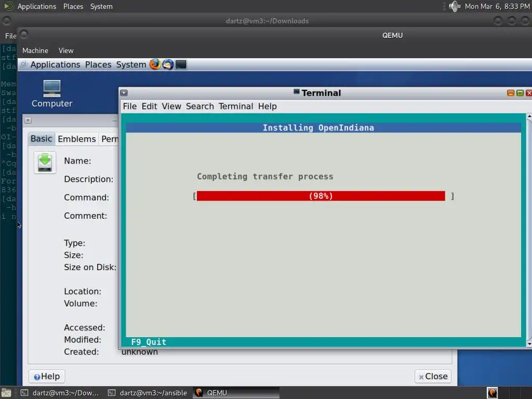Viewport: 532px width, 399px height.
Task: Click the show desktop icon in bottom taskbar
Action: [6, 393]
